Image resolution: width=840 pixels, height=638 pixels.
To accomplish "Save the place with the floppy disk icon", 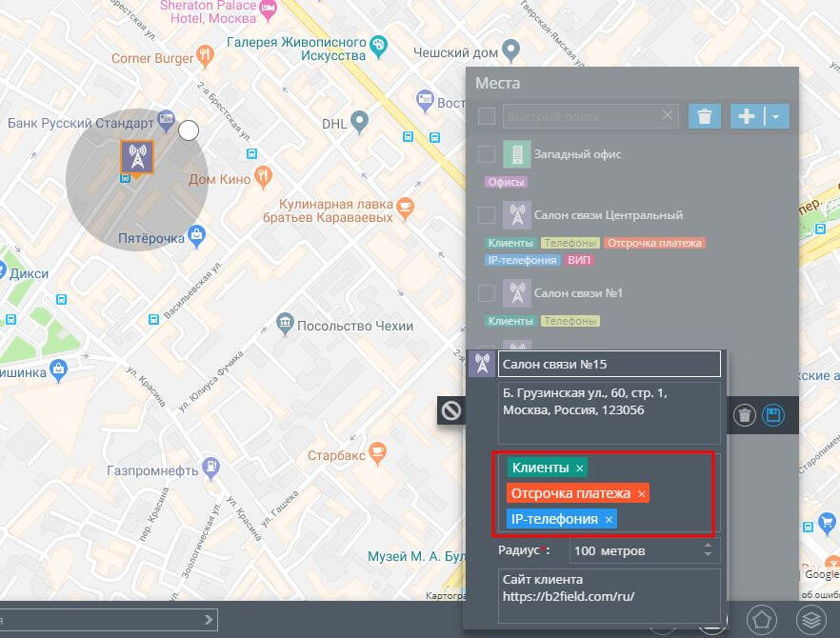I will (x=773, y=414).
